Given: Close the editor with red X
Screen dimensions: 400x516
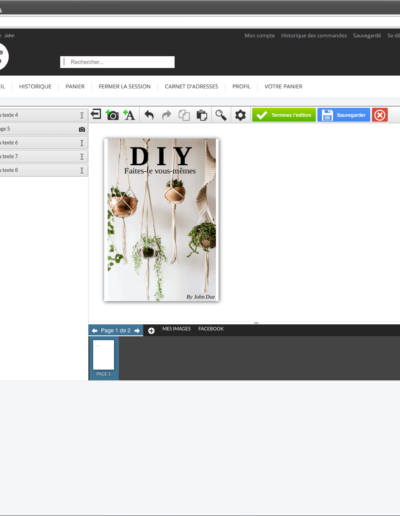Looking at the screenshot, I should tap(380, 115).
